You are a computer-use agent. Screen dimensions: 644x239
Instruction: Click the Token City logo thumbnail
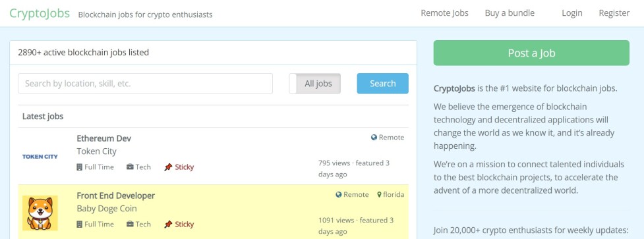[40, 157]
